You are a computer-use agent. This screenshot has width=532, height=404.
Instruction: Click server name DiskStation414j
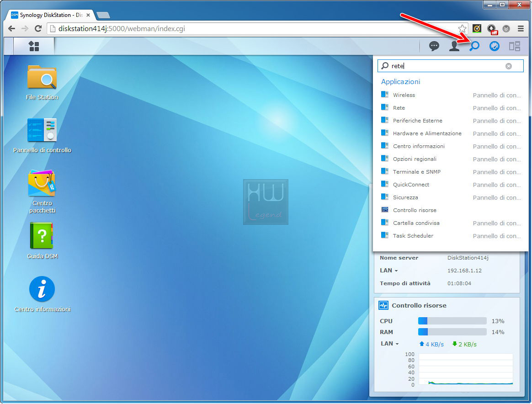tap(468, 258)
